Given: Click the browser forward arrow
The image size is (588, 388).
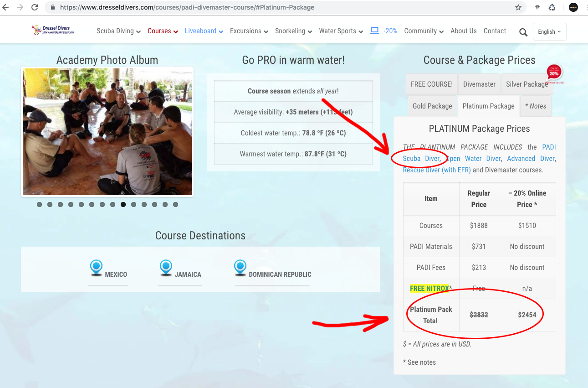Looking at the screenshot, I should pos(20,7).
